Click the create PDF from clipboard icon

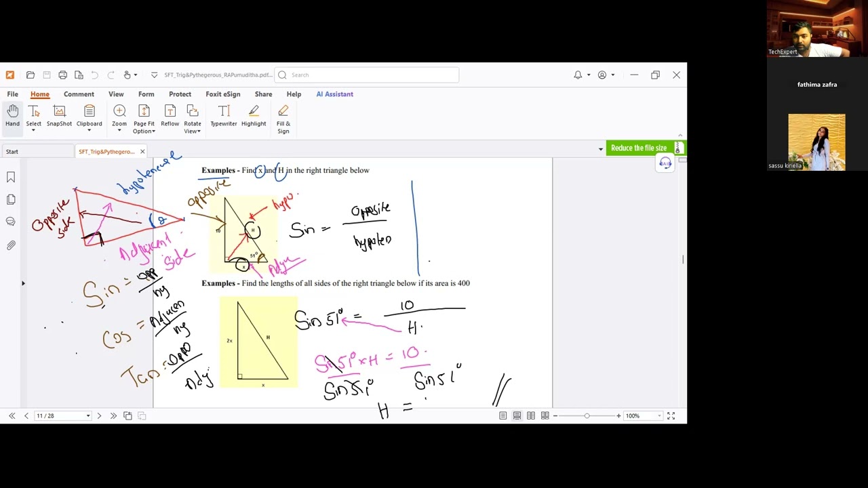[x=79, y=75]
